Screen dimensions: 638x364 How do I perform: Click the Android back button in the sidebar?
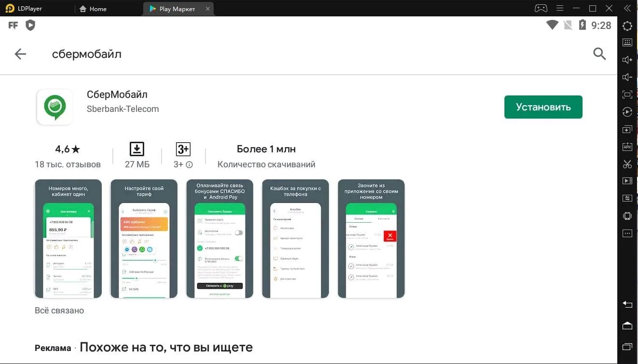pos(627,304)
